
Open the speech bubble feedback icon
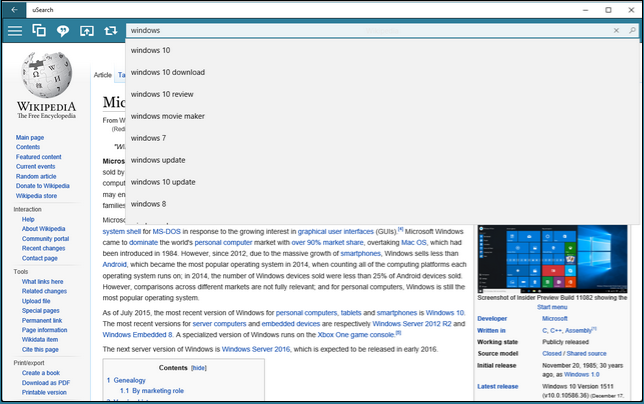(x=63, y=31)
